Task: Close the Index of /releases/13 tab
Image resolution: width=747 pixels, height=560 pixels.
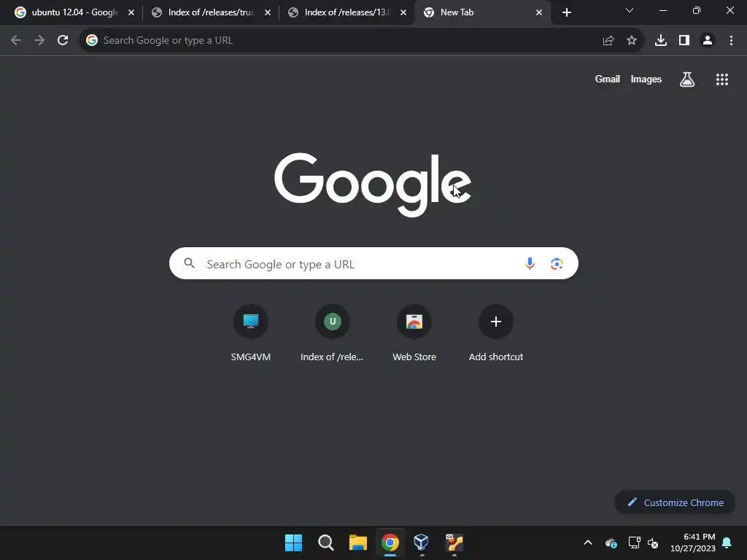Action: point(403,12)
